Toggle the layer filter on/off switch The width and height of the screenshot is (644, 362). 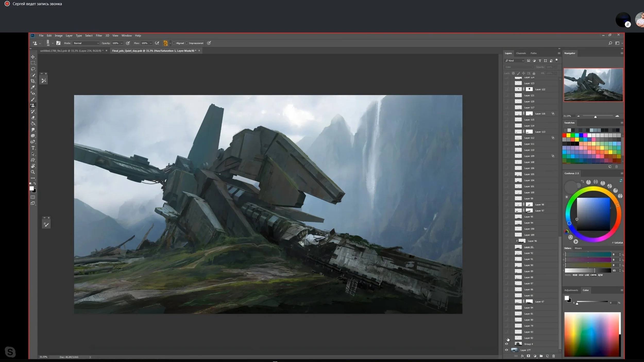pyautogui.click(x=557, y=60)
